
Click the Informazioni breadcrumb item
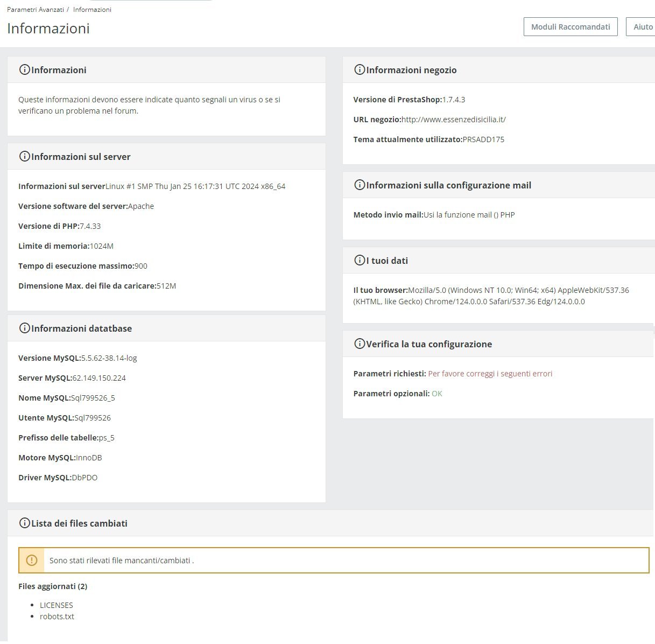click(92, 10)
